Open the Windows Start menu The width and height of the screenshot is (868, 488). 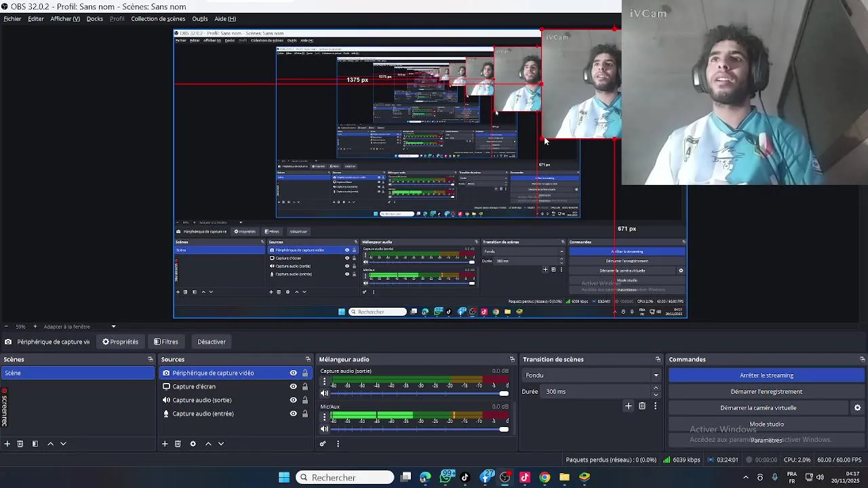point(284,477)
